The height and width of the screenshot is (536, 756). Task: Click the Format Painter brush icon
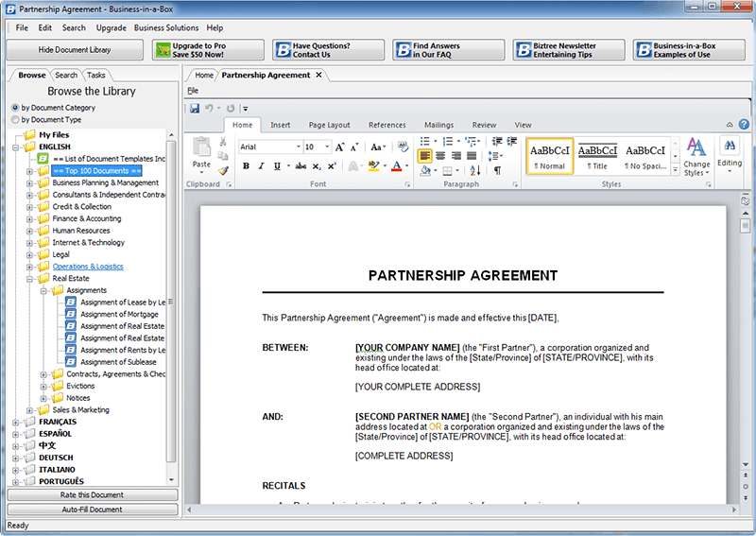pos(223,170)
